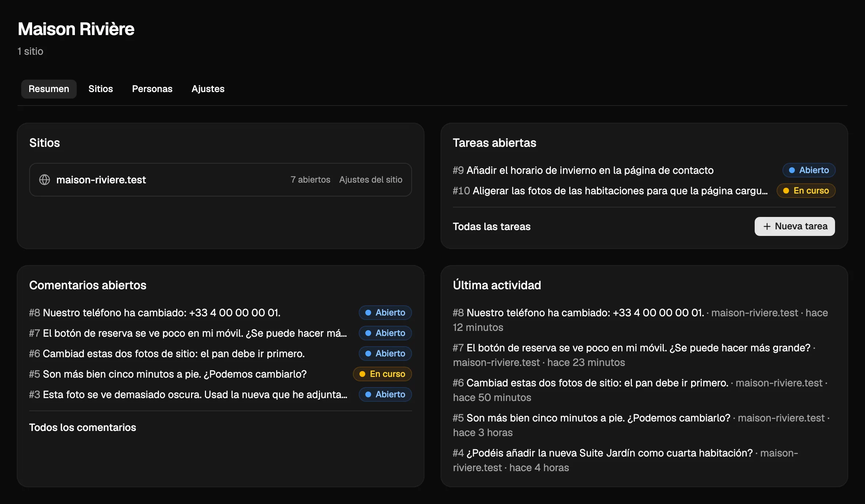Click the globe icon beside maison-riviere.test

[45, 180]
